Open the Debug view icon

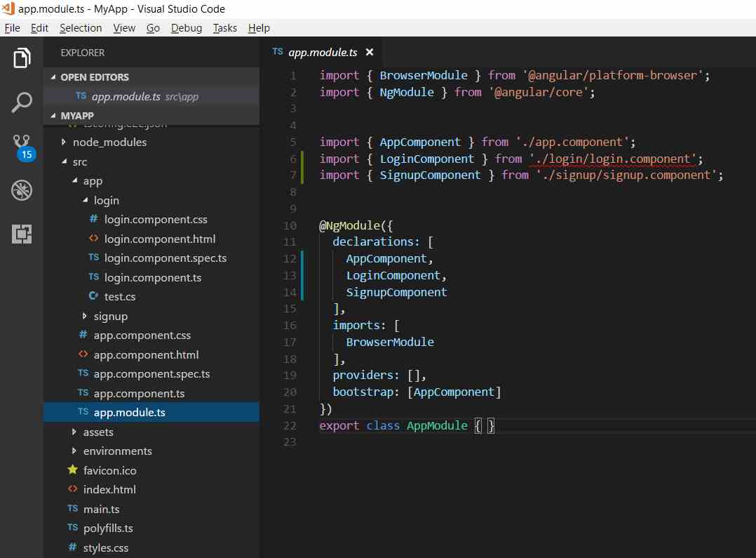[x=21, y=190]
